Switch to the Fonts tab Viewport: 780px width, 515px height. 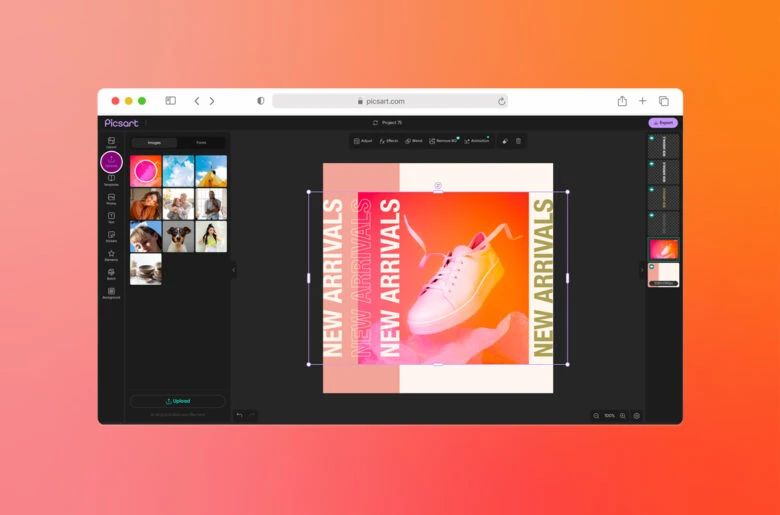pos(201,143)
